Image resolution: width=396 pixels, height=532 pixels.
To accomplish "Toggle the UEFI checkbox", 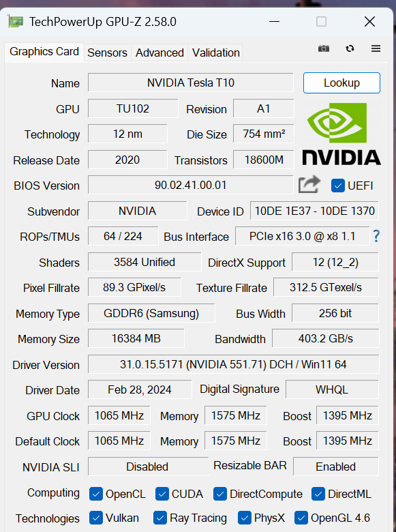I will click(x=337, y=186).
